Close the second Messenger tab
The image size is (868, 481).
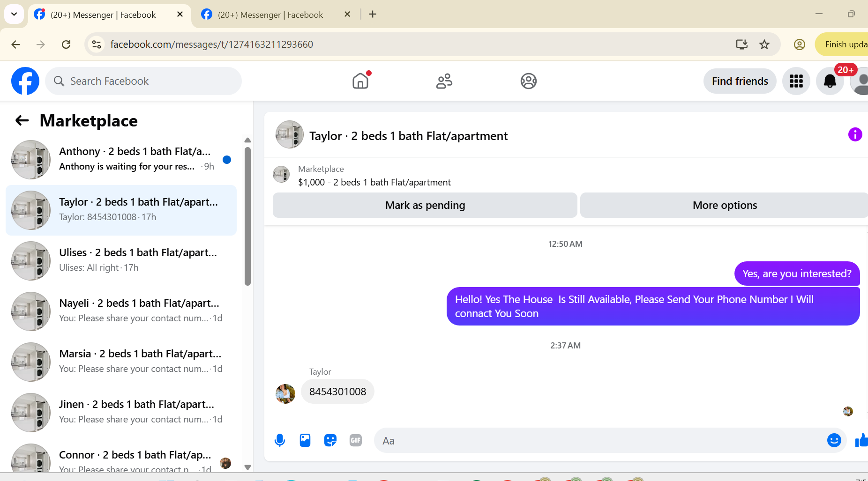(x=347, y=15)
